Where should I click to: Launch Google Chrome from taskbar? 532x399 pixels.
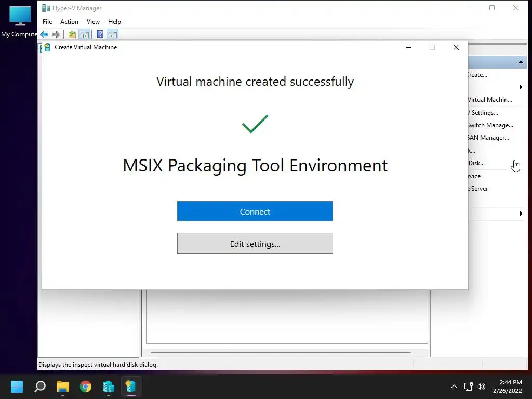tap(86, 387)
